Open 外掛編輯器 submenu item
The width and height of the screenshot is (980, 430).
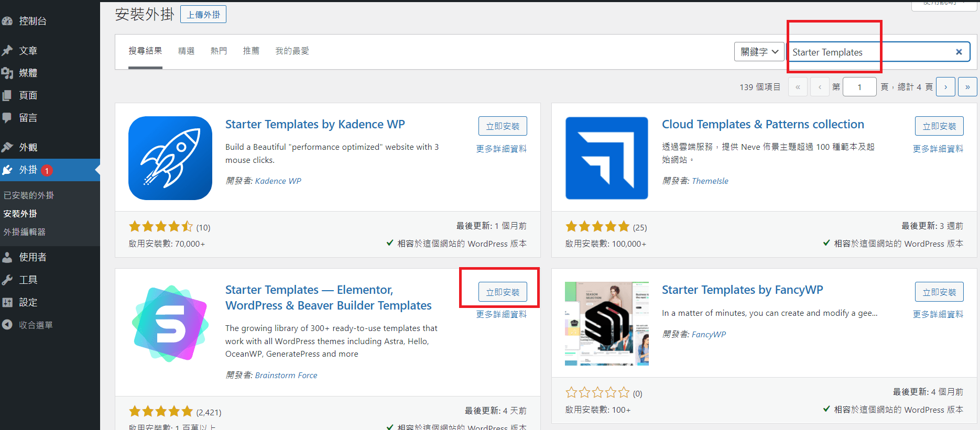[25, 232]
